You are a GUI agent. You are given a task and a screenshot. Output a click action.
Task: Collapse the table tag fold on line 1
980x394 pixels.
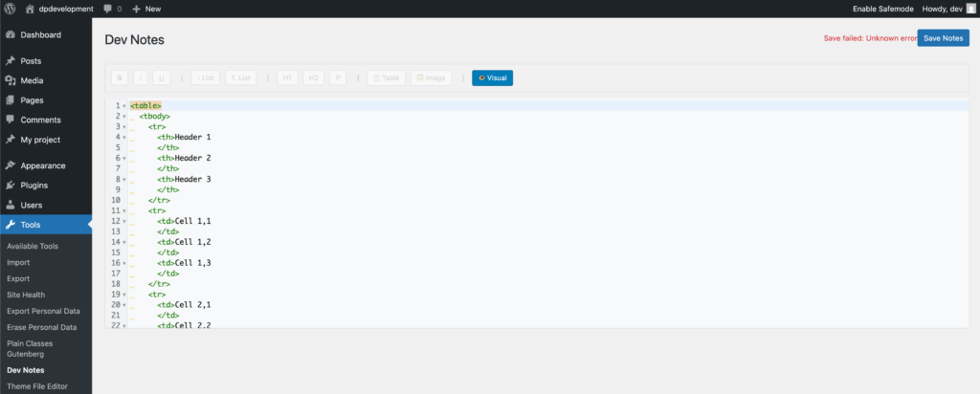124,106
